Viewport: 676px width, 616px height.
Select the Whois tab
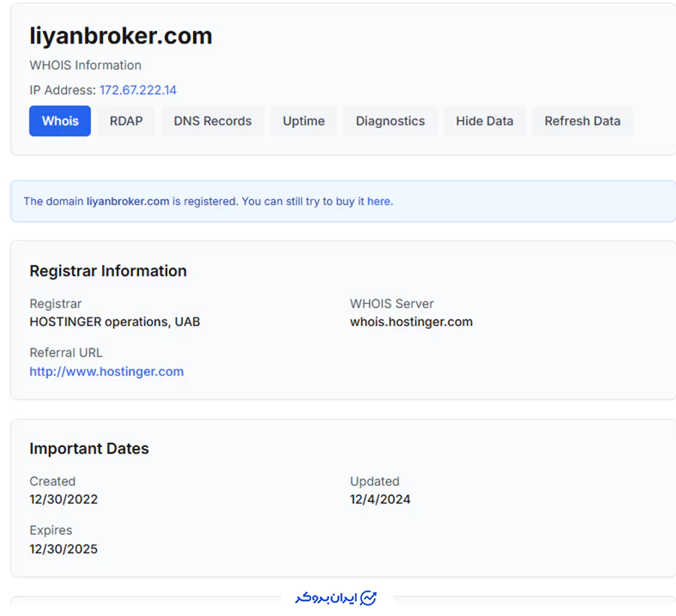[60, 121]
